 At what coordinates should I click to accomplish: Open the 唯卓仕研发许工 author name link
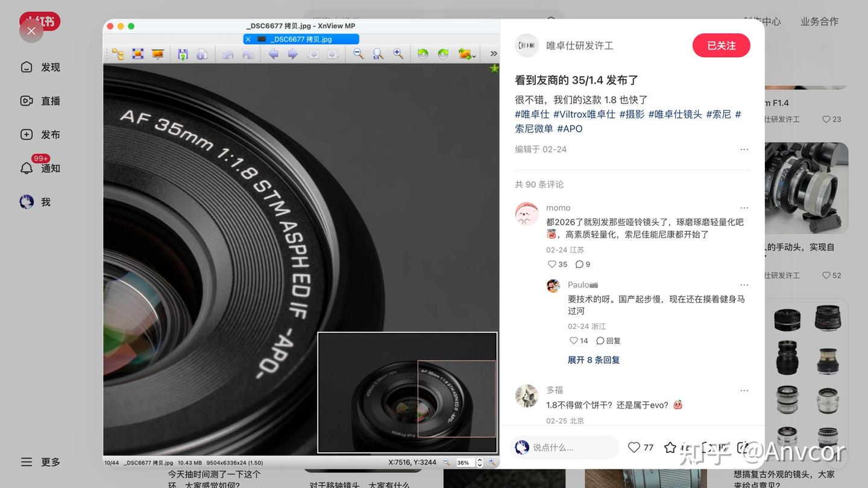point(580,46)
